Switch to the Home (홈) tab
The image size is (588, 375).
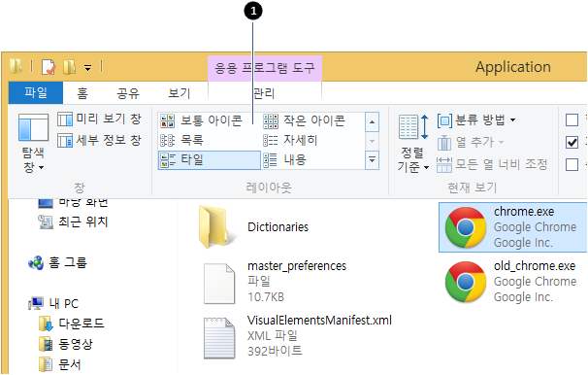[82, 93]
